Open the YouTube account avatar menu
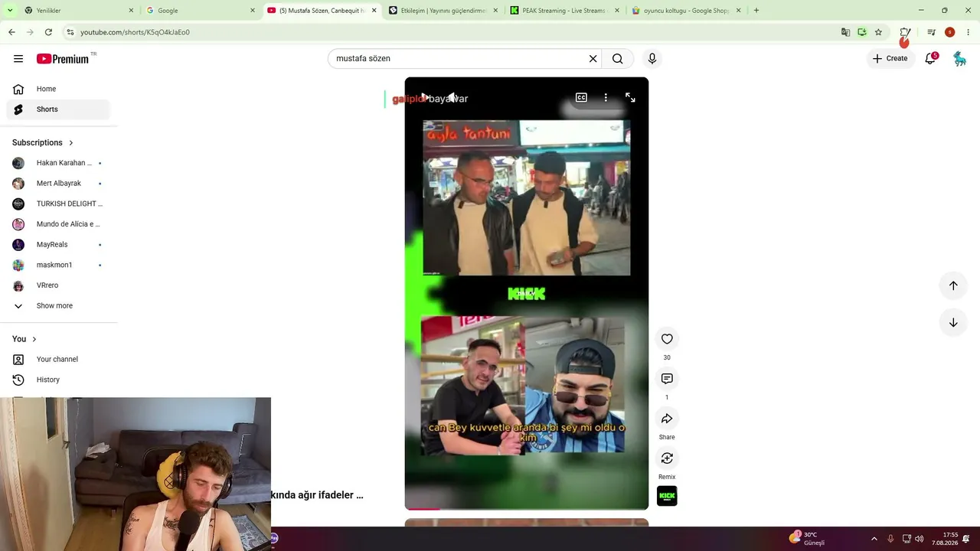The height and width of the screenshot is (551, 980). click(x=960, y=59)
